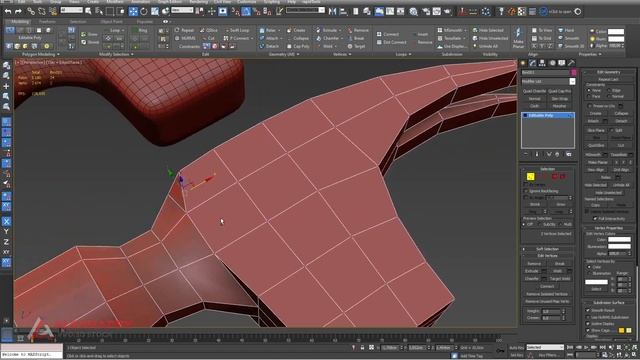Viewport: 640px width, 360px height.
Task: Open the Chamfer dropdown arrow in ribbon
Action: pyautogui.click(x=342, y=38)
